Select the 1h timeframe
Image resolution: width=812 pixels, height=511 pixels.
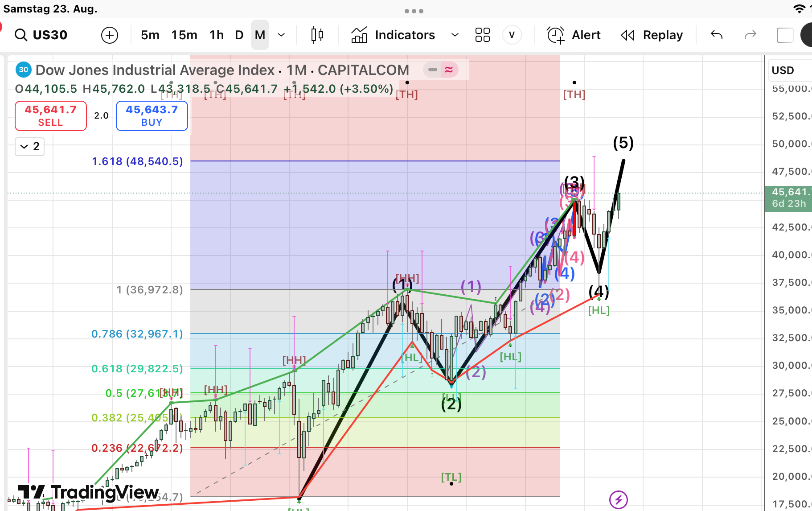[217, 35]
